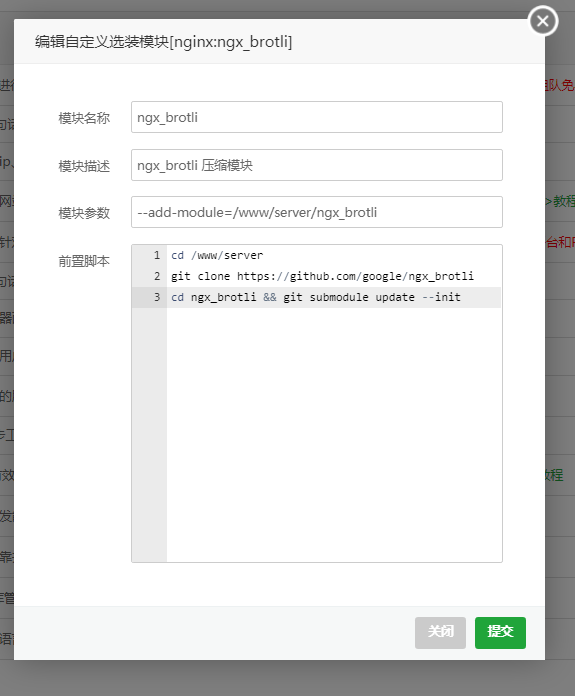The width and height of the screenshot is (575, 696).
Task: Select the 模块参数 field with --add-module value
Action: [317, 212]
